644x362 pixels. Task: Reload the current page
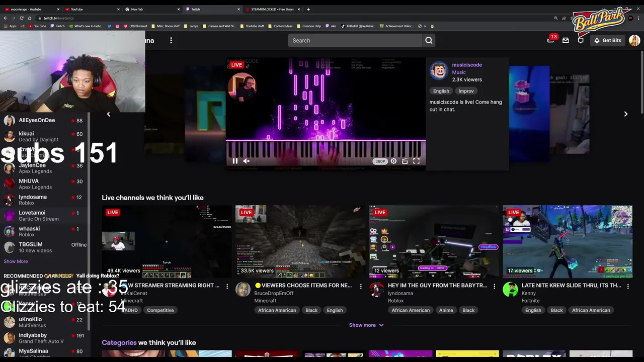22,18
